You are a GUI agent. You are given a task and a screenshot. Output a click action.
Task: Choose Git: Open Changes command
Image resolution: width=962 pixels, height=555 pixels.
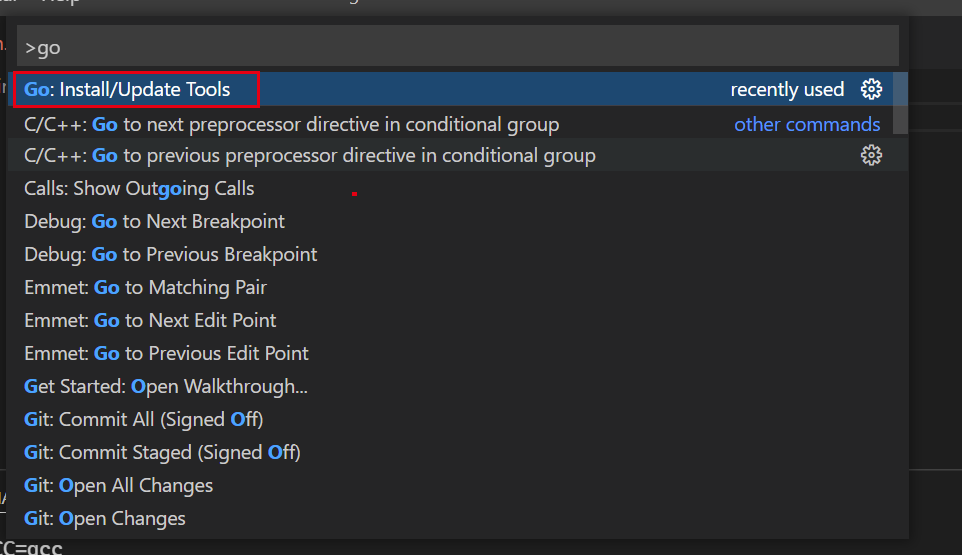(104, 519)
